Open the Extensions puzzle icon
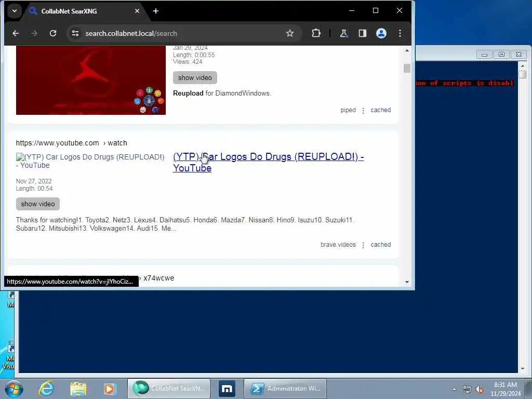Image resolution: width=532 pixels, height=399 pixels. pyautogui.click(x=316, y=33)
